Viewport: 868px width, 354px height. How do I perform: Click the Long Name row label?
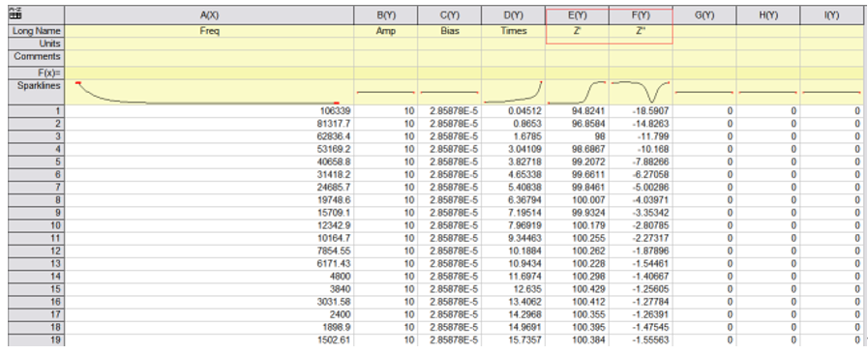36,31
